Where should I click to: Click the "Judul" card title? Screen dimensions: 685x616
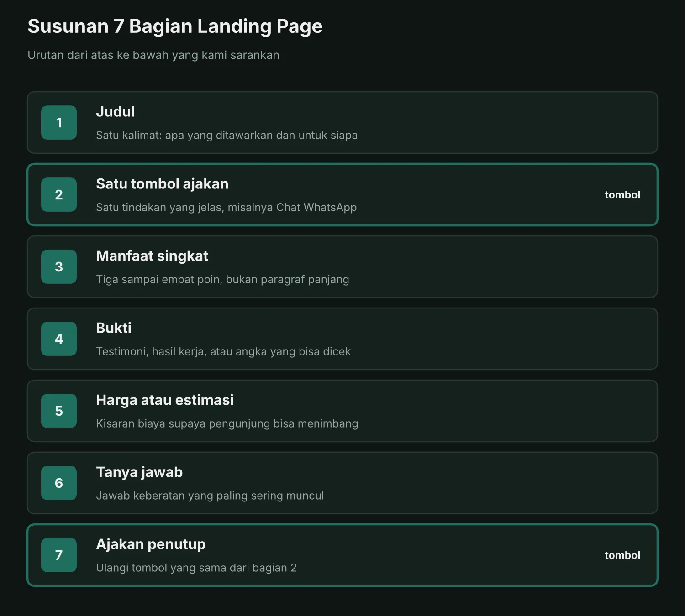pos(116,112)
